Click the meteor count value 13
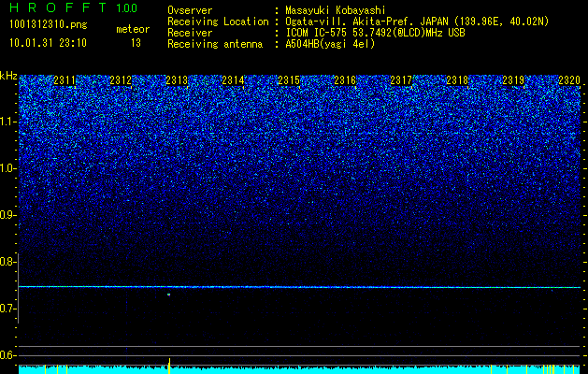 click(x=136, y=43)
